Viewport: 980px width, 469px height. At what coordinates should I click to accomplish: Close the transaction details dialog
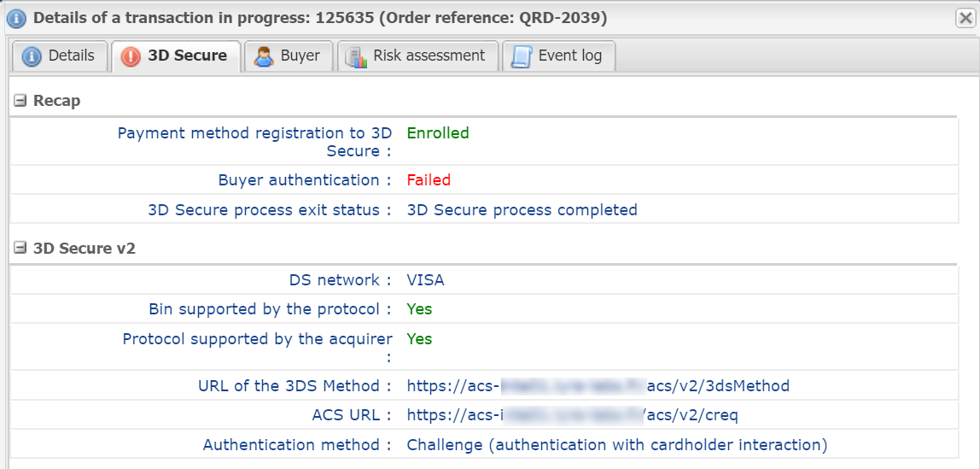965,19
